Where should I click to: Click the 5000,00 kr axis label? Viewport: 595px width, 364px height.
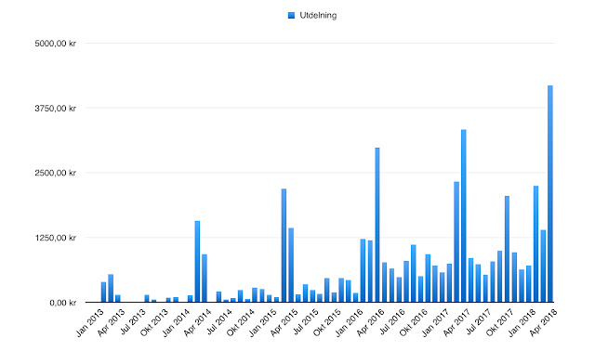click(56, 44)
